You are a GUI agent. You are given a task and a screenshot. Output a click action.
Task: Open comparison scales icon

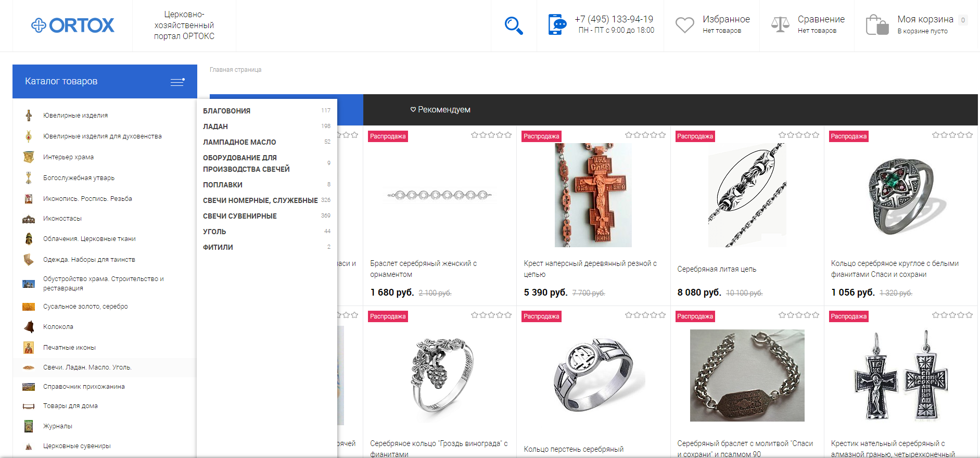coord(780,24)
